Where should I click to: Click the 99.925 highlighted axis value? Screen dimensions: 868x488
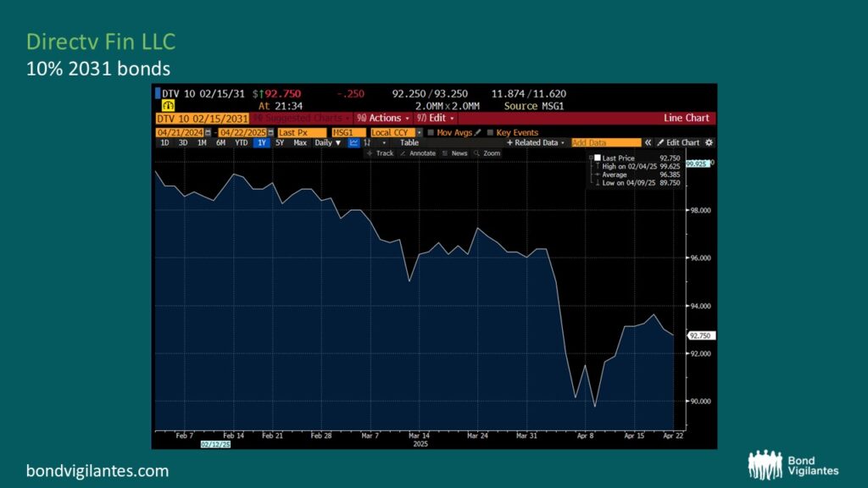pos(698,164)
